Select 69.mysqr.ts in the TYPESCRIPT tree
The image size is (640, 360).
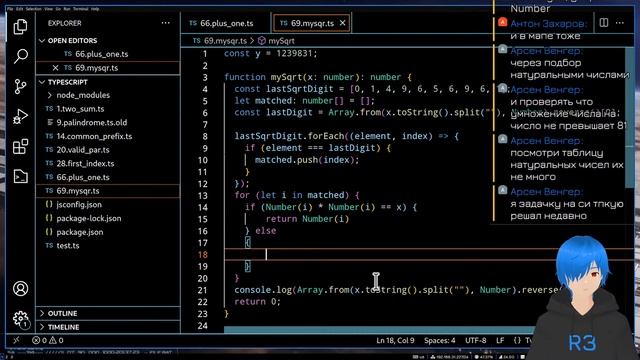(x=108, y=191)
